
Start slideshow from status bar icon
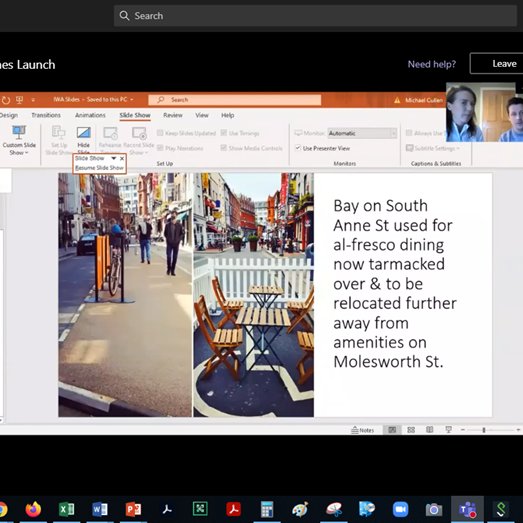448,430
